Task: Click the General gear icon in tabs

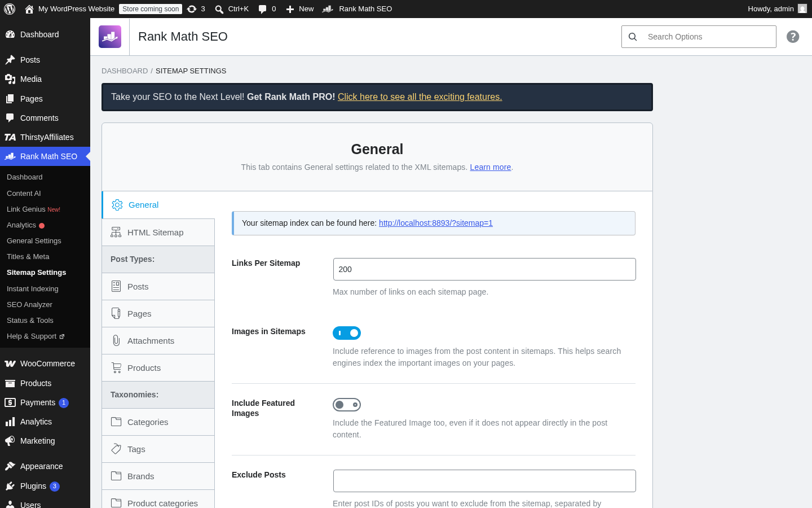Action: pos(117,205)
